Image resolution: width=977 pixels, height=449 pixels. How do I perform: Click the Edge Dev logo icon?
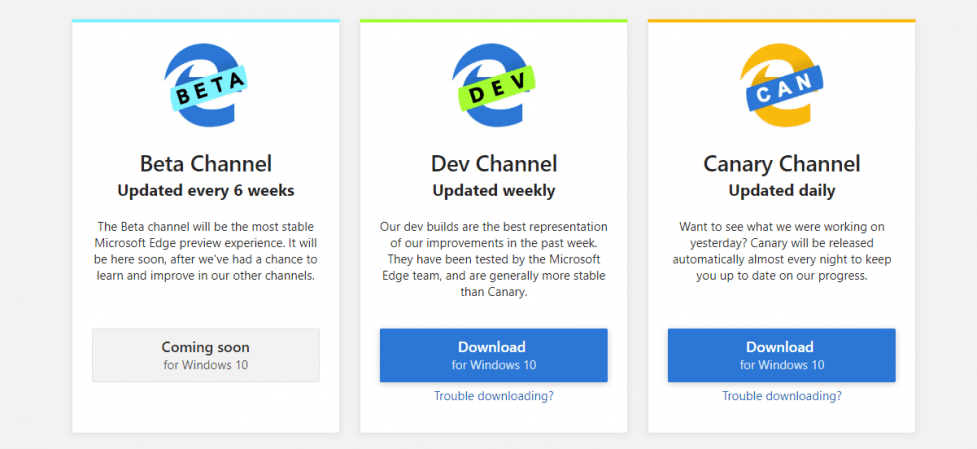[493, 85]
